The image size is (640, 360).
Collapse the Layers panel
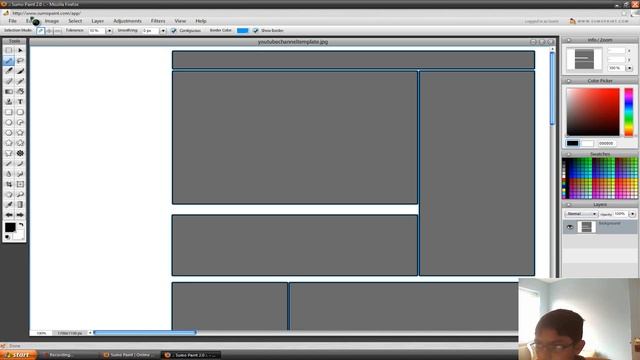point(569,204)
